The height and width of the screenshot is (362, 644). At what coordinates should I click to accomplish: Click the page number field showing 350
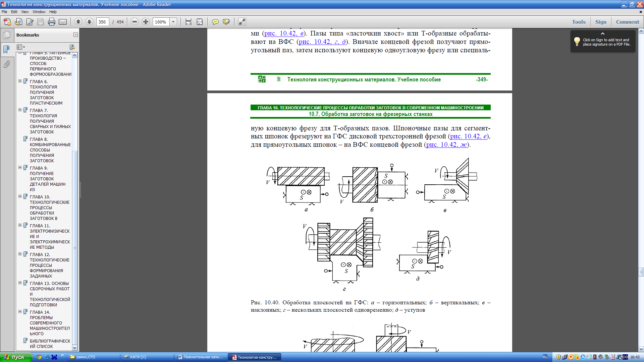(x=102, y=22)
